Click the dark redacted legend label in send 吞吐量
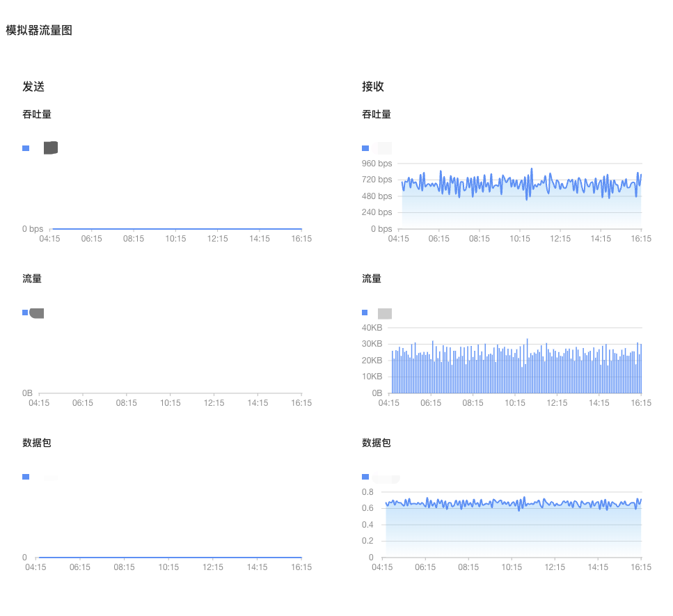This screenshot has height=616, width=673. 50,148
